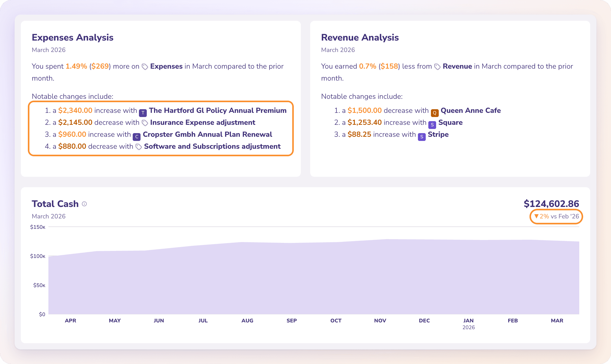Click the $1,500.00 decrease amount
The width and height of the screenshot is (611, 364).
pos(365,110)
